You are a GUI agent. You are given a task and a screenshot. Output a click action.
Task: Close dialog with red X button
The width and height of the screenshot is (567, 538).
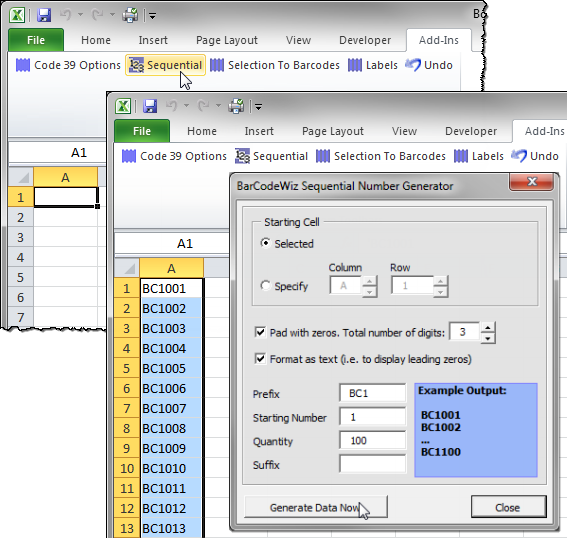point(531,182)
